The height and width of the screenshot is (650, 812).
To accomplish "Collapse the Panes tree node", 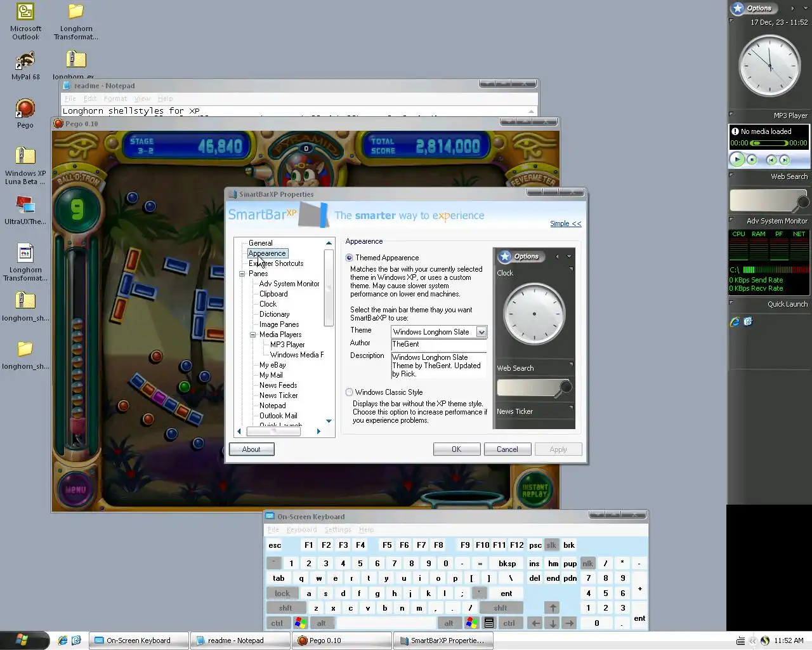I will (x=242, y=274).
